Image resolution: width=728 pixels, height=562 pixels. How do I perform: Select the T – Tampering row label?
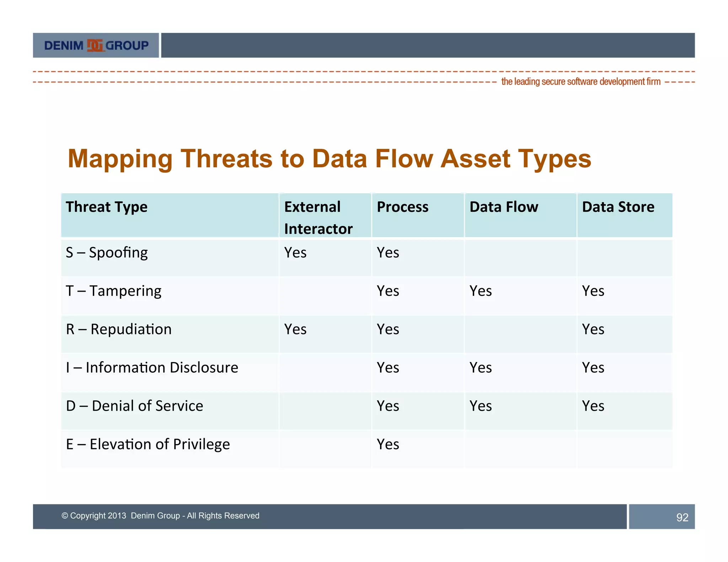[113, 291]
